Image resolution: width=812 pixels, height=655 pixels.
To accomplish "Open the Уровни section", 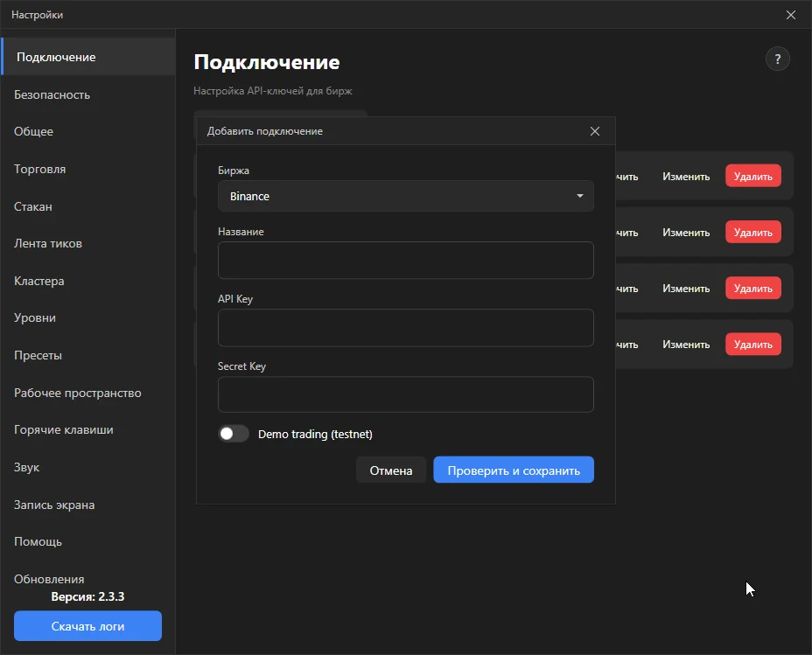I will (x=88, y=317).
